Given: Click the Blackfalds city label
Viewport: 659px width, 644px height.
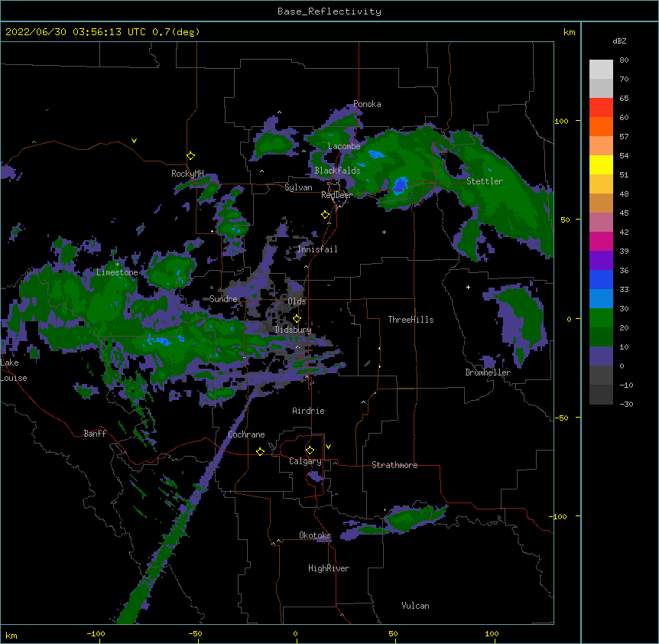Looking at the screenshot, I should click(x=337, y=171).
